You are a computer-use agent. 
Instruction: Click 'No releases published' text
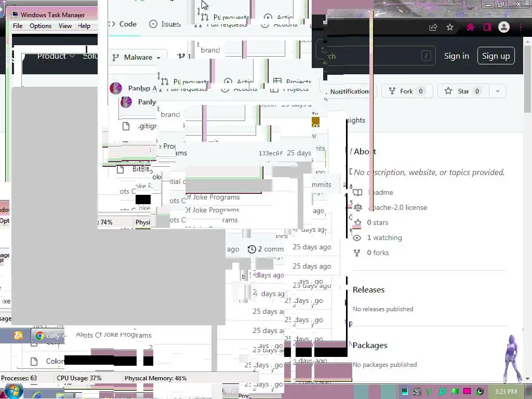pyautogui.click(x=383, y=309)
